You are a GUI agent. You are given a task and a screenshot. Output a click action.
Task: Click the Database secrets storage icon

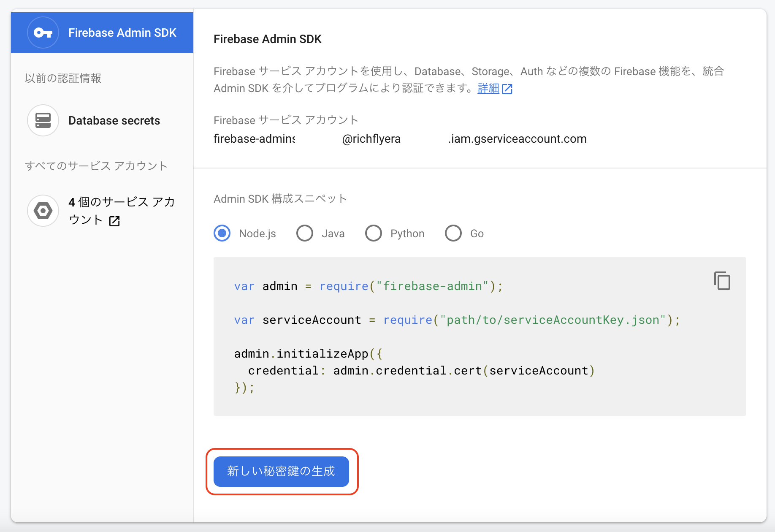coord(43,120)
